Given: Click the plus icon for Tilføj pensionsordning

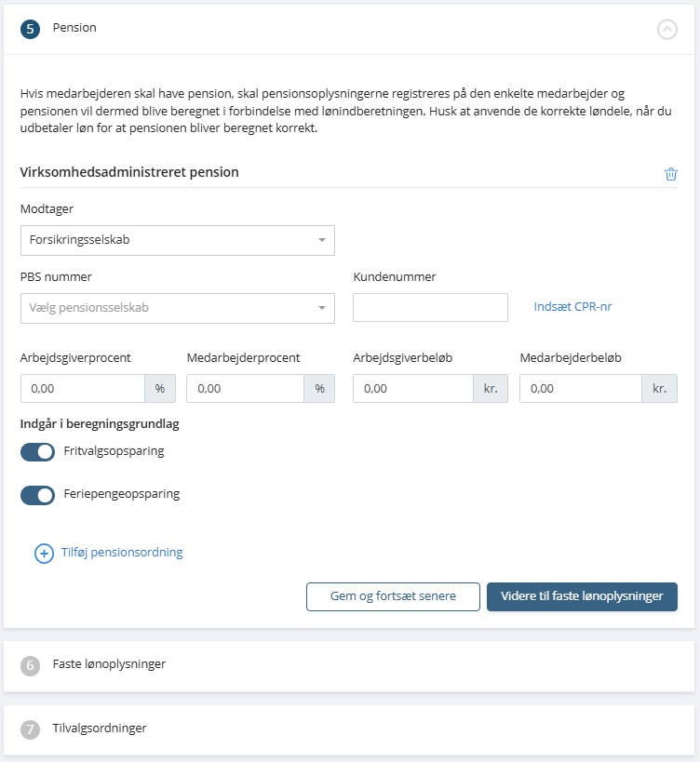Looking at the screenshot, I should pos(44,554).
